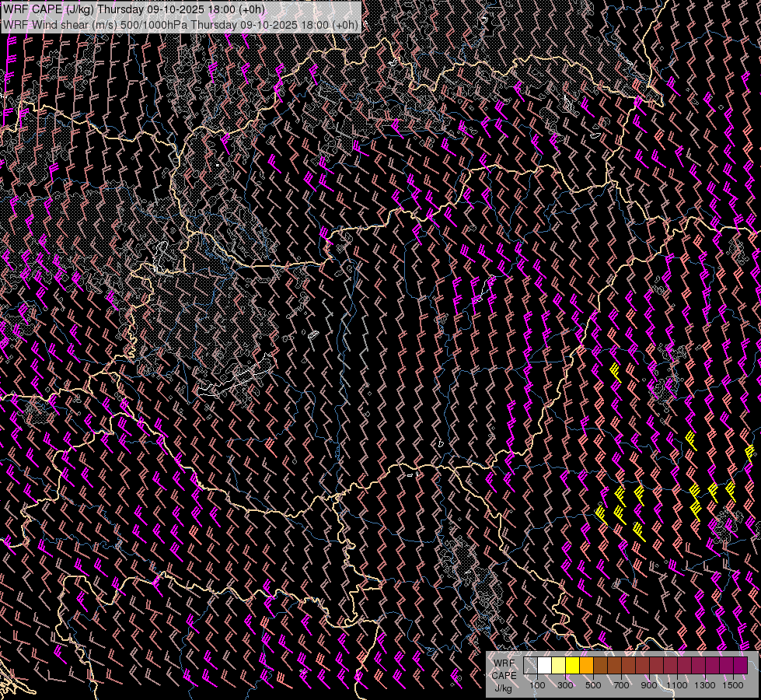Click the 100 value on legend scale
This screenshot has height=700, width=761.
(x=537, y=685)
